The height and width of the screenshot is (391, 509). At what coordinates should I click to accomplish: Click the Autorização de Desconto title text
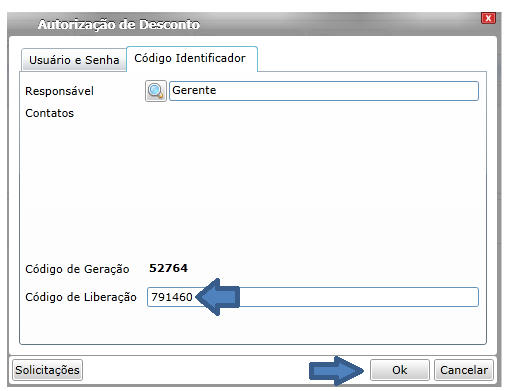[x=119, y=24]
